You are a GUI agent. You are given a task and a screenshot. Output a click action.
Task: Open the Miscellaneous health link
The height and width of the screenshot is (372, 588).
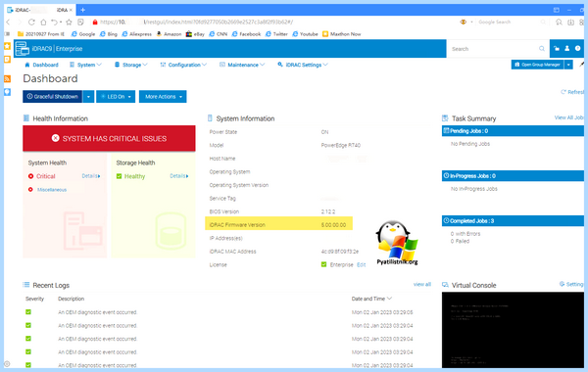click(x=52, y=190)
